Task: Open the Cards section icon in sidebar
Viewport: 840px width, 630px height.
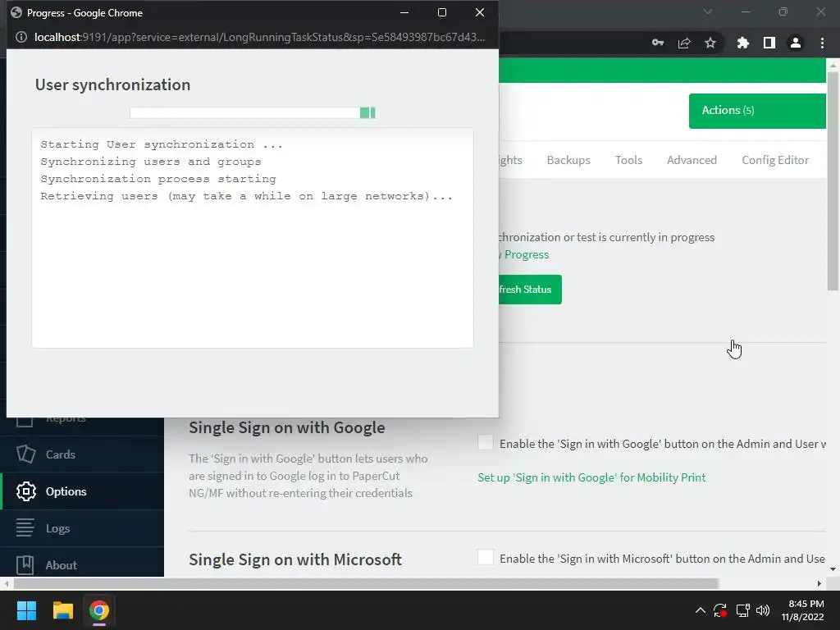Action: pyautogui.click(x=25, y=454)
